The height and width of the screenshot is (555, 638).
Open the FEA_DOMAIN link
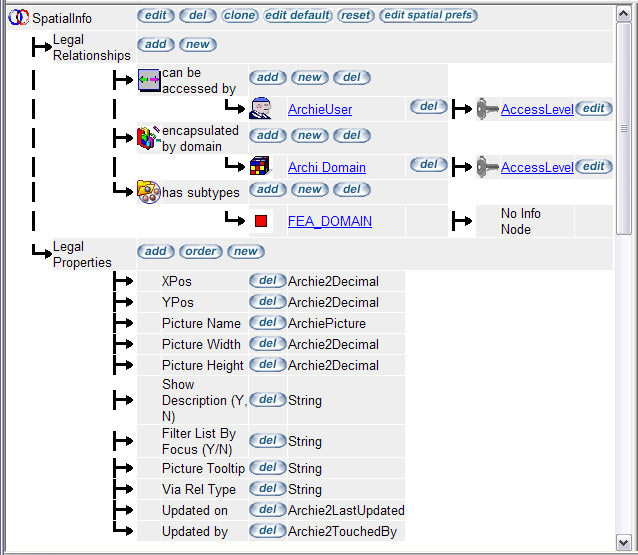pyautogui.click(x=329, y=221)
